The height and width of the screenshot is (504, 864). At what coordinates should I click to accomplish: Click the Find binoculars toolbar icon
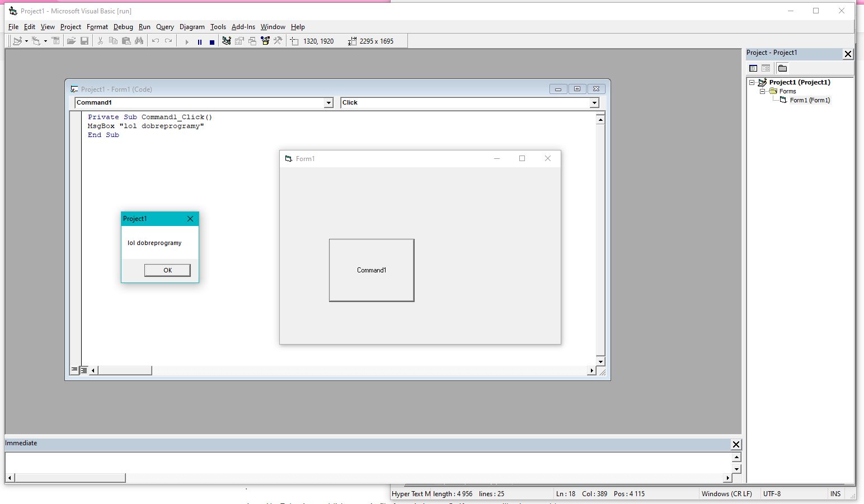pos(140,40)
